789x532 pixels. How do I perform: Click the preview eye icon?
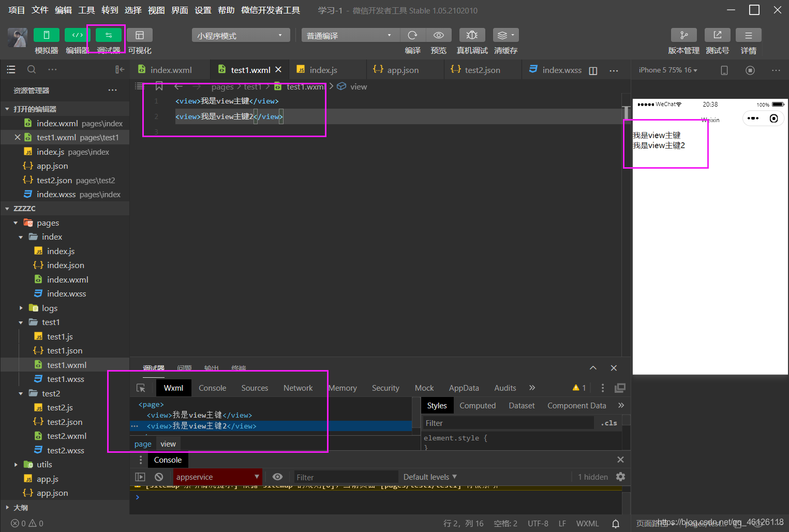pyautogui.click(x=438, y=35)
